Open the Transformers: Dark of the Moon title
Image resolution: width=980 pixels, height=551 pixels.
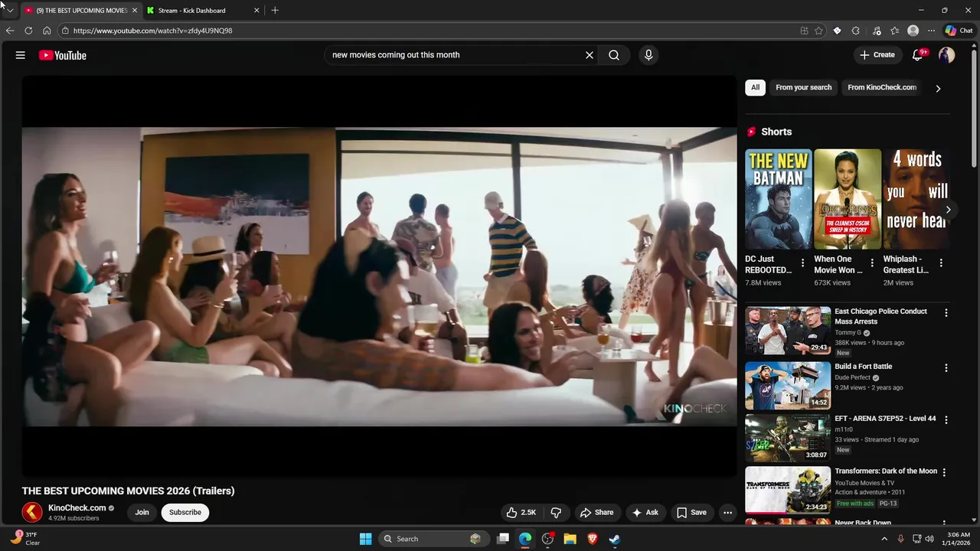coord(886,471)
